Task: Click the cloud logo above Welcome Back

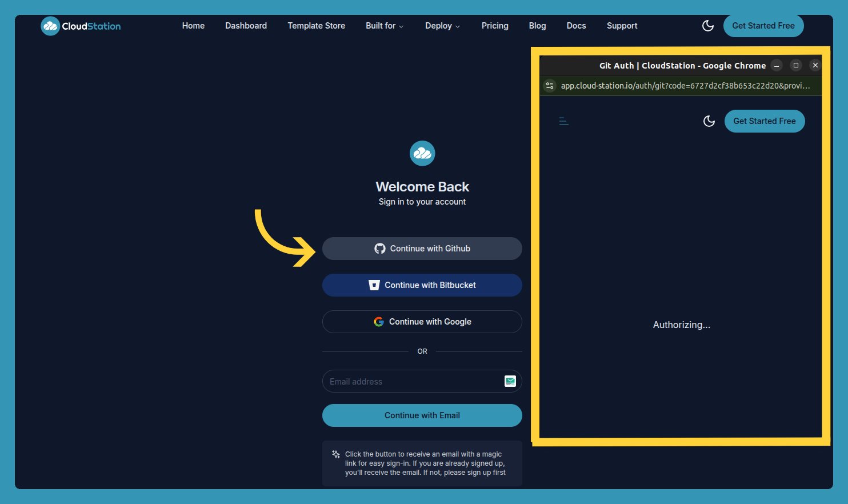Action: 422,153
